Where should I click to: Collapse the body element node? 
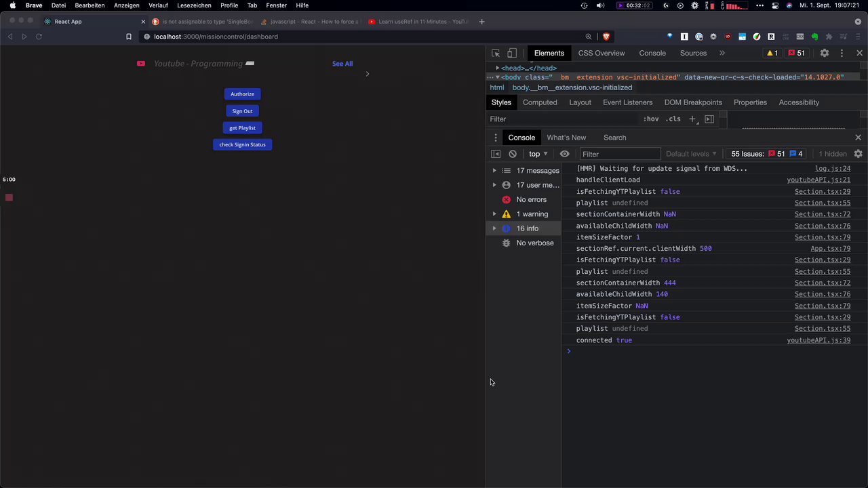click(498, 77)
